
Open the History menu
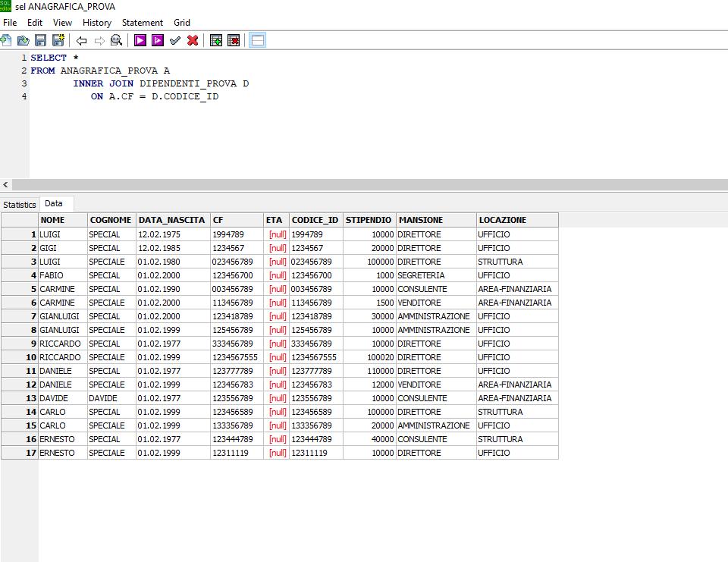coord(97,22)
